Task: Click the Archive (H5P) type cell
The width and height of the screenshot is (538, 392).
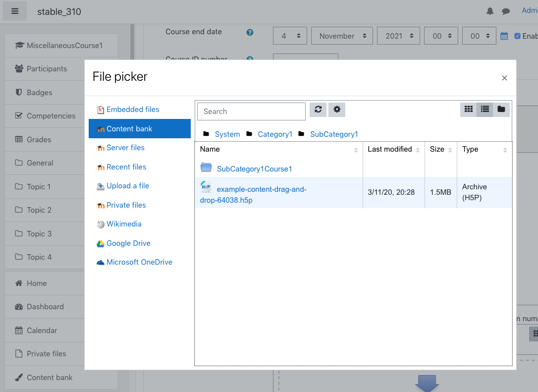Action: tap(484, 193)
